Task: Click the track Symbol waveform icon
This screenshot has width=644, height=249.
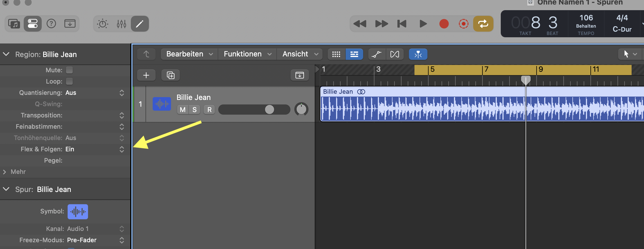Action: (78, 212)
